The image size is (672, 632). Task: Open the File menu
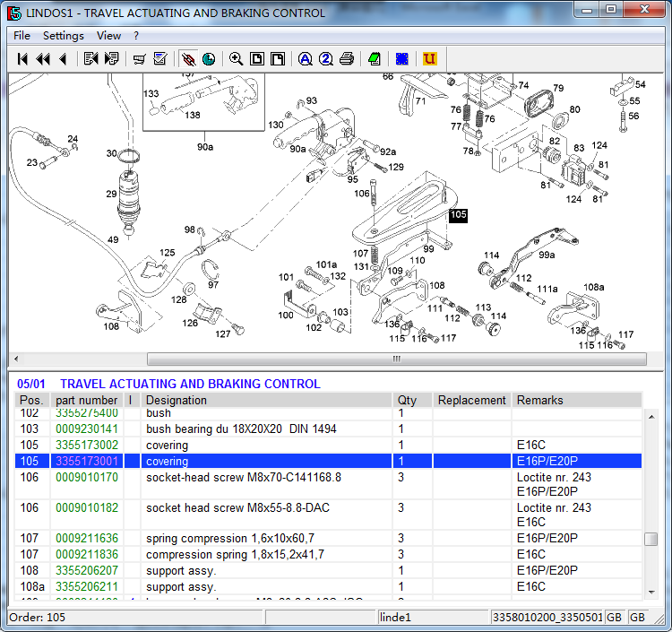click(x=22, y=36)
